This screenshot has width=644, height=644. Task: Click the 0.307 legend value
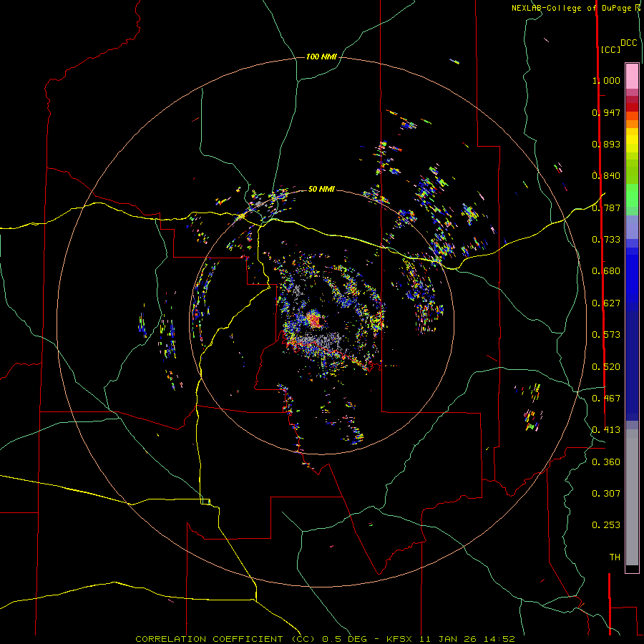tap(606, 494)
